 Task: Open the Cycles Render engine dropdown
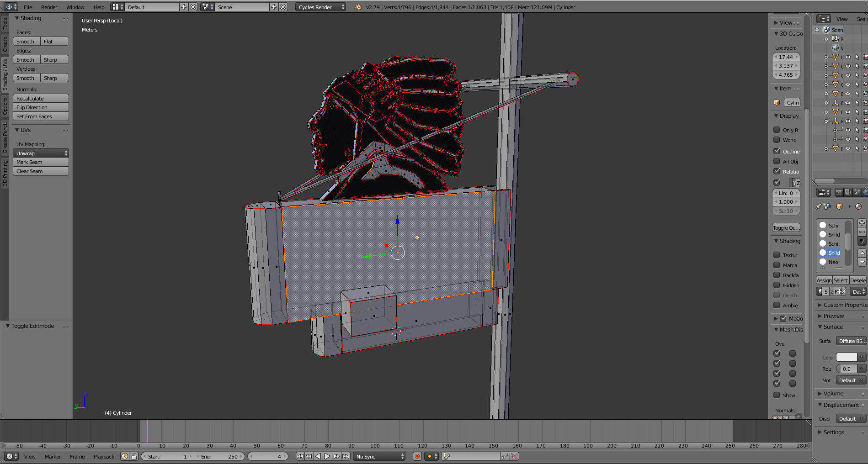pos(320,7)
